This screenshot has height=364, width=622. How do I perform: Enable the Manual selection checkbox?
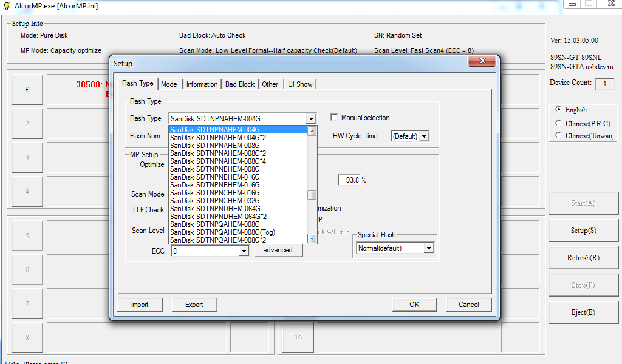coord(334,117)
